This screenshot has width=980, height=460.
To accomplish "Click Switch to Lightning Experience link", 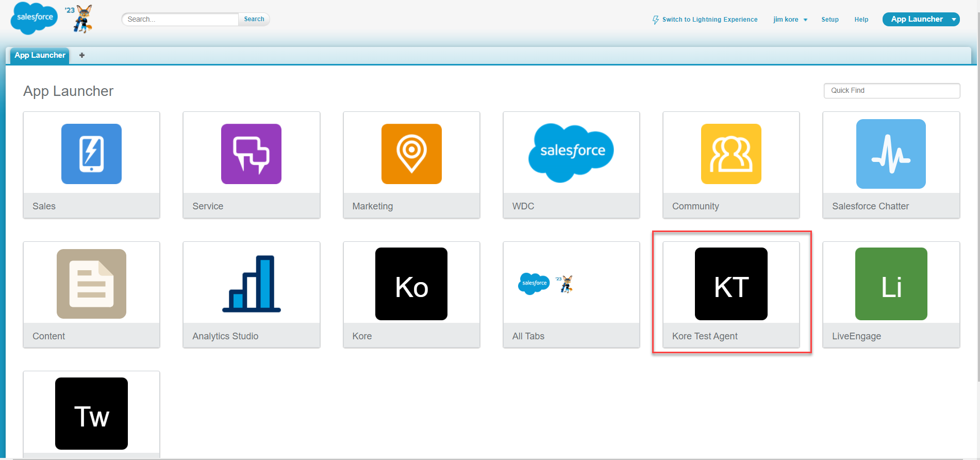I will (x=709, y=20).
